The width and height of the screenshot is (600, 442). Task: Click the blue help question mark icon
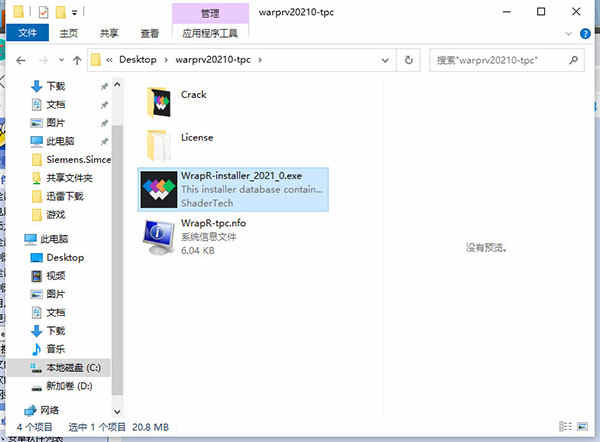585,34
